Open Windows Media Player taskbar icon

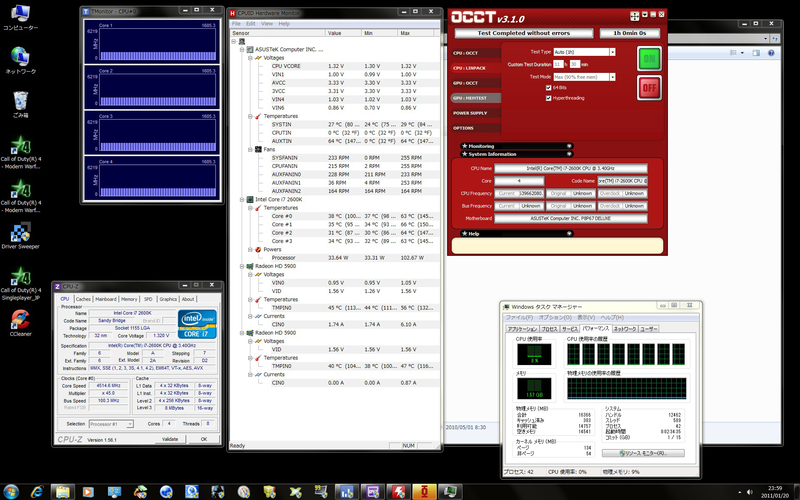coord(89,491)
